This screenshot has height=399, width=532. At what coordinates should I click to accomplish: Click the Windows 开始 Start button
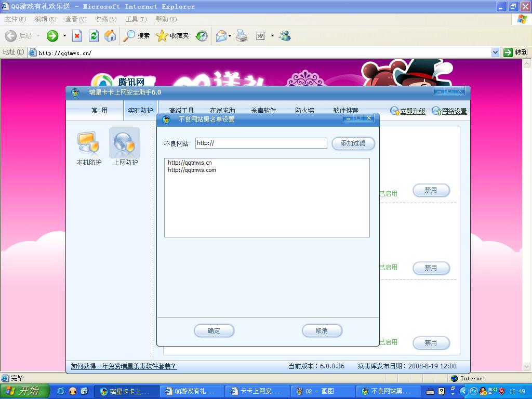click(x=25, y=391)
